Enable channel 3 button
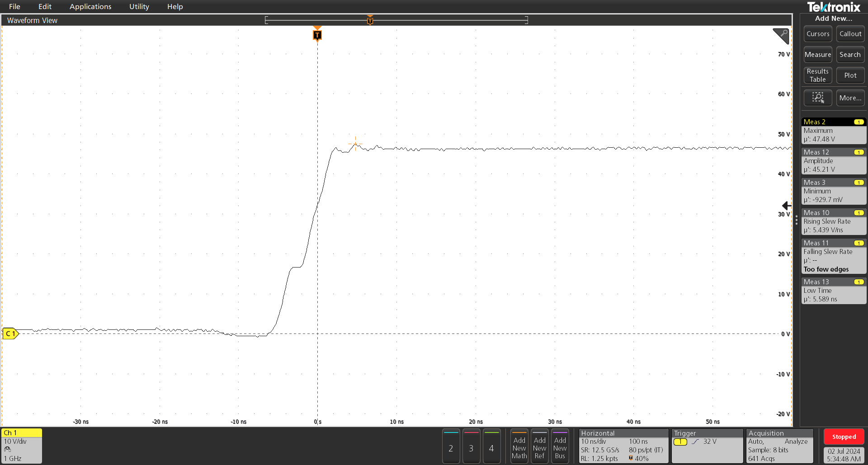 point(471,446)
